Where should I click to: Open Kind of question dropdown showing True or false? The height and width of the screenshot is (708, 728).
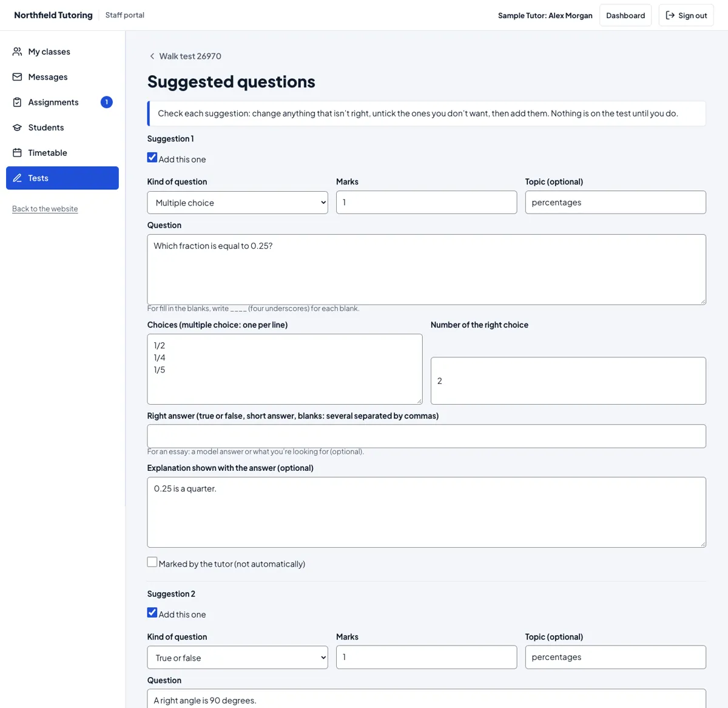click(x=238, y=658)
